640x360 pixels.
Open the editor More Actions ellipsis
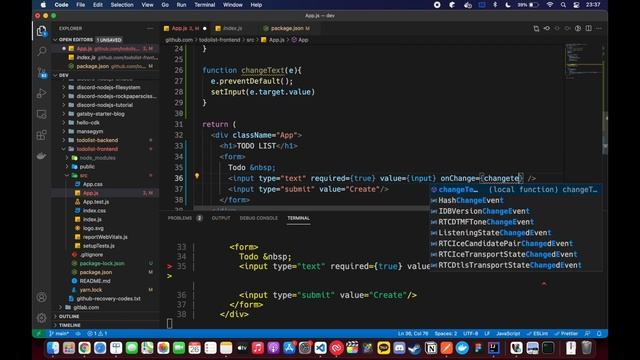tap(599, 28)
